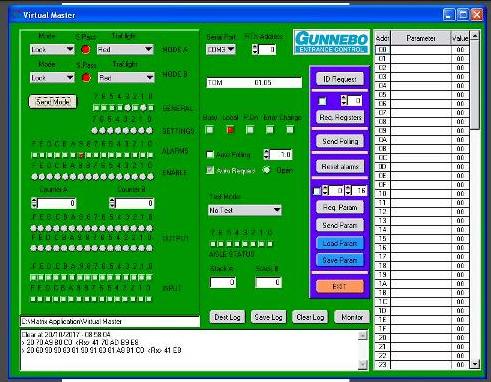Viewport: 491px width, 382px height.
Task: Increase the polling interval stepper value
Action: (266, 152)
